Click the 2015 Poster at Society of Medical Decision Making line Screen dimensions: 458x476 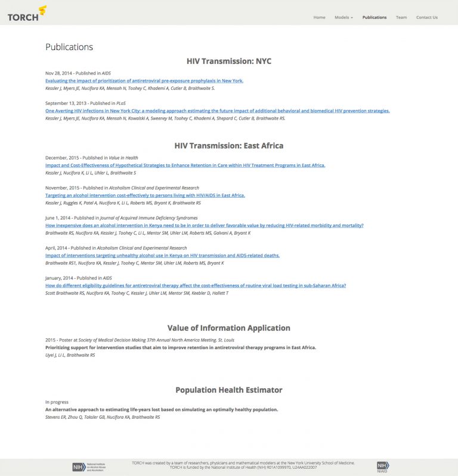pos(140,340)
